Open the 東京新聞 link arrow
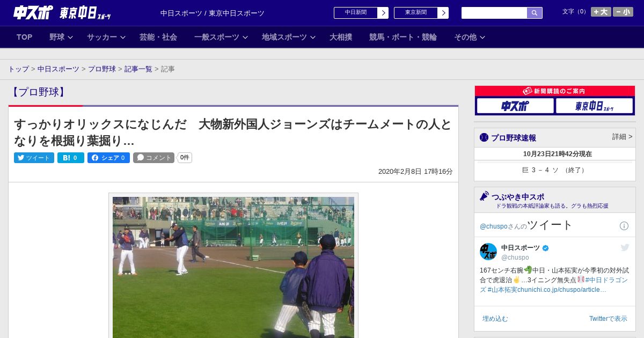The width and height of the screenshot is (644, 338). tap(443, 13)
